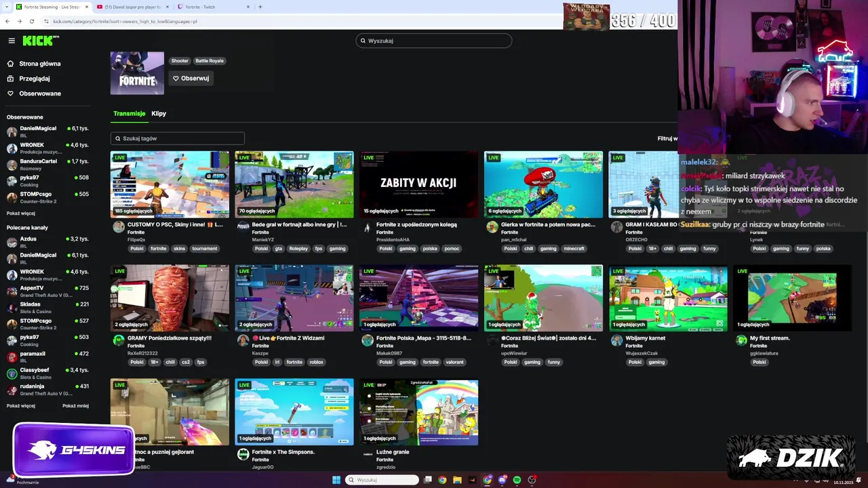Image resolution: width=868 pixels, height=488 pixels.
Task: Click the browser address bar URL
Action: click(x=125, y=21)
